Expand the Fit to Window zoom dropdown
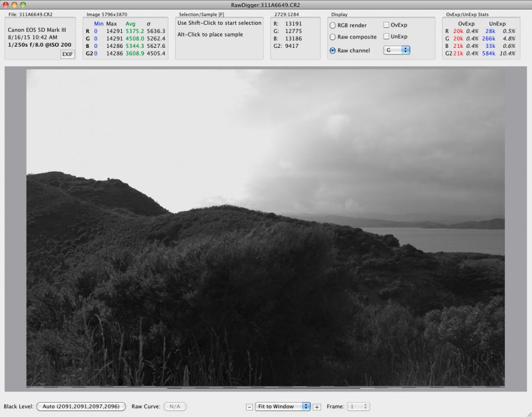The image size is (532, 417). (x=283, y=406)
